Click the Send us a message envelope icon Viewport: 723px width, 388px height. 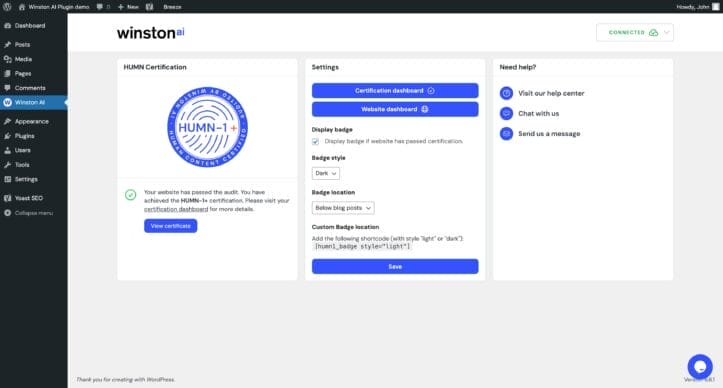click(x=506, y=134)
